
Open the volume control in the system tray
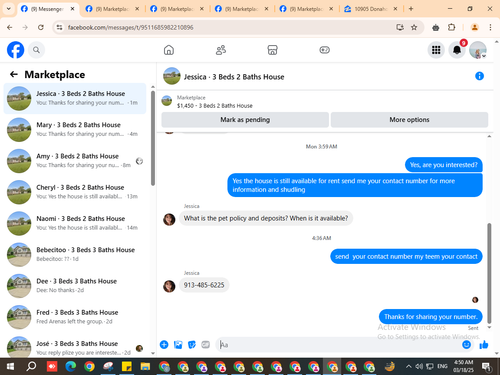pos(419,367)
